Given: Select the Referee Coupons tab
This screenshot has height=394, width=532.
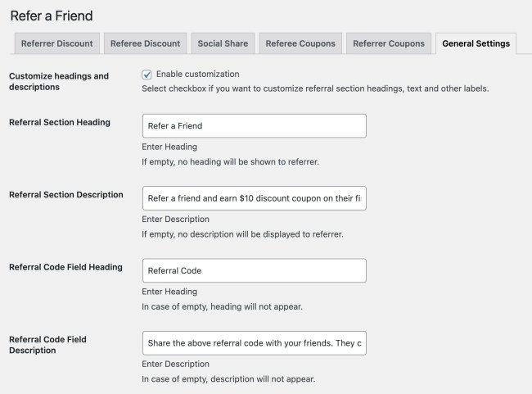Looking at the screenshot, I should tap(300, 43).
